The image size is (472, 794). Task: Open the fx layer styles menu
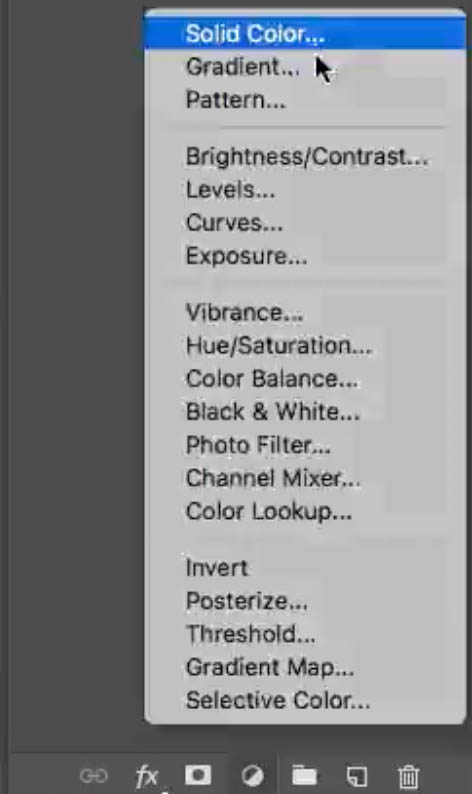(147, 776)
